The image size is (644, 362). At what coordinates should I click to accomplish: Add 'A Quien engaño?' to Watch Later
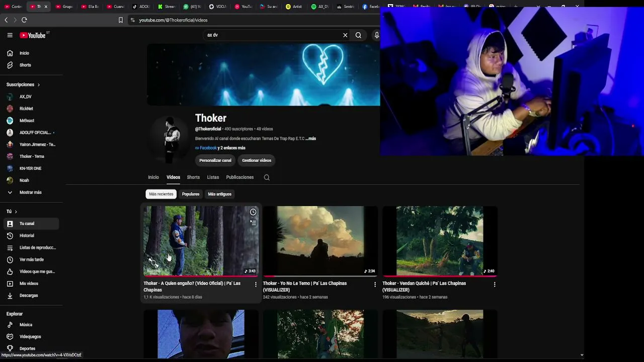click(x=253, y=212)
